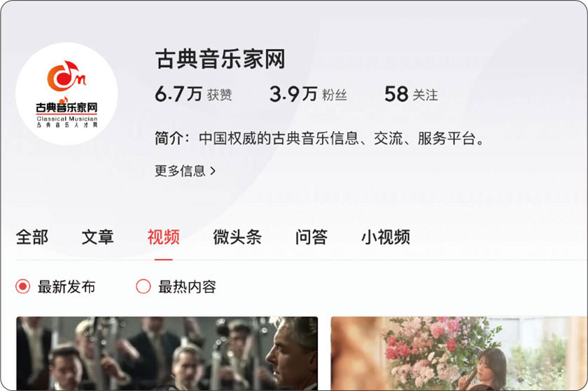Click the 6.7万 获赞 count
The image size is (588, 391).
click(193, 94)
